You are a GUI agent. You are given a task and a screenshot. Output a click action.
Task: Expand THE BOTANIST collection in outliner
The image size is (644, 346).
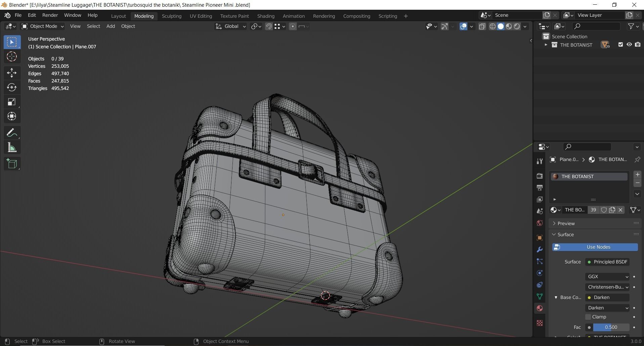click(x=546, y=45)
